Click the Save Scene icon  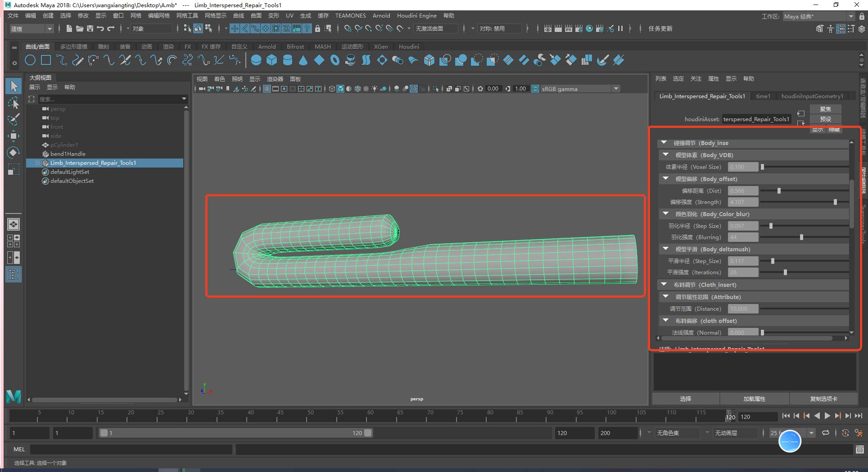coord(90,29)
